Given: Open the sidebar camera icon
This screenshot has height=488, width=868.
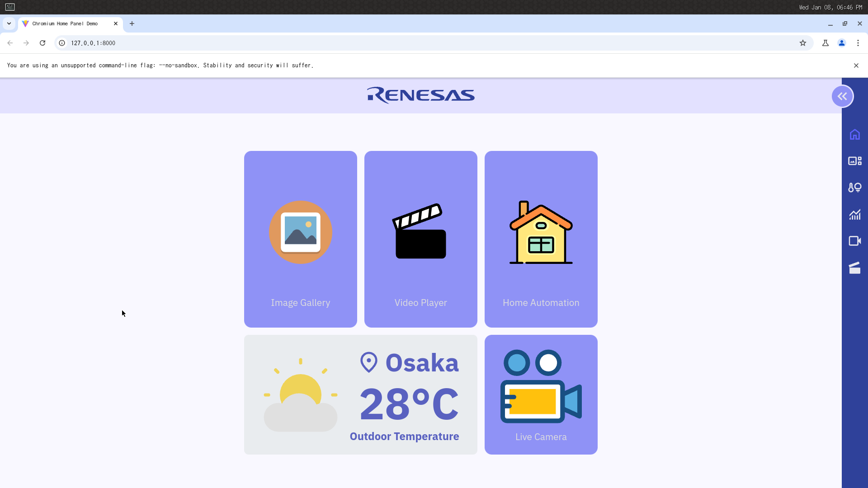Looking at the screenshot, I should click(x=854, y=241).
